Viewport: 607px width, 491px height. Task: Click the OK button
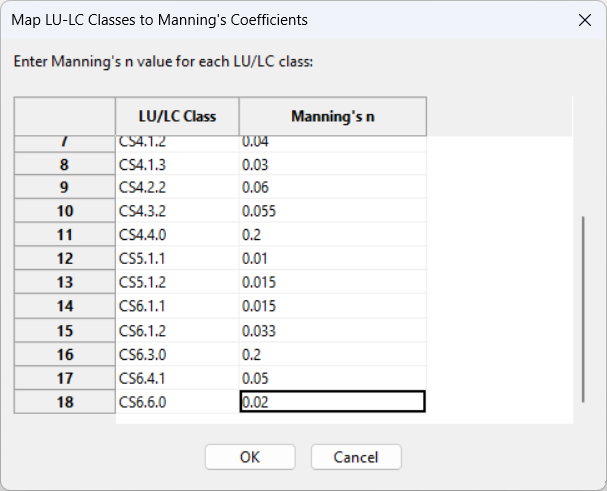pos(250,457)
